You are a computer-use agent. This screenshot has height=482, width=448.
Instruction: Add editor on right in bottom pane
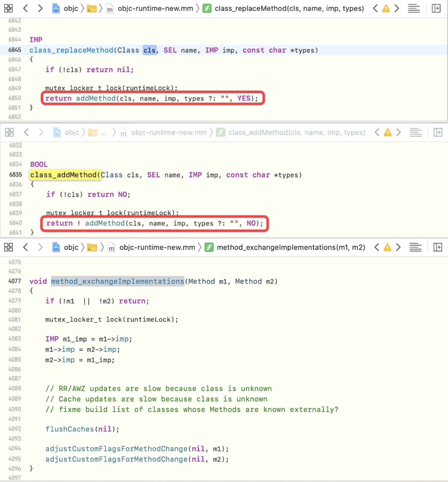coord(437,247)
